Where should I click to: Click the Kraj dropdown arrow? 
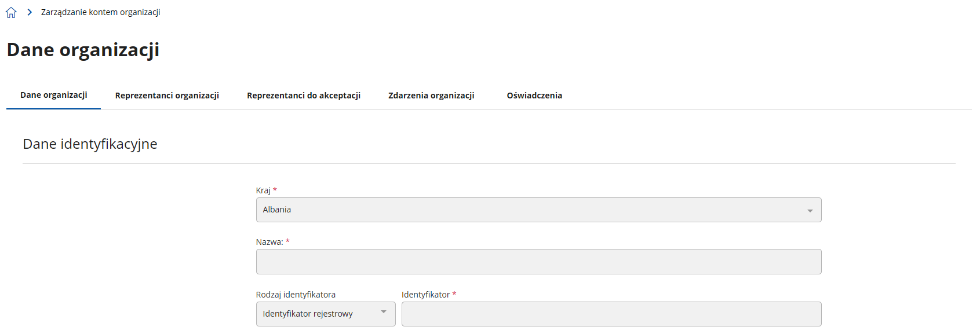click(x=810, y=211)
